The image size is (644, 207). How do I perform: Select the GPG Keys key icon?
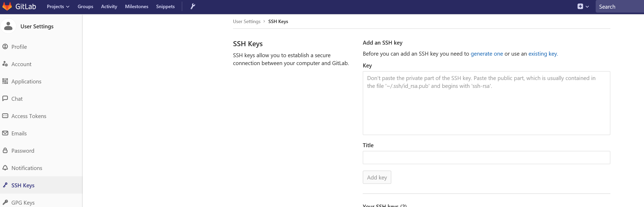click(x=5, y=202)
